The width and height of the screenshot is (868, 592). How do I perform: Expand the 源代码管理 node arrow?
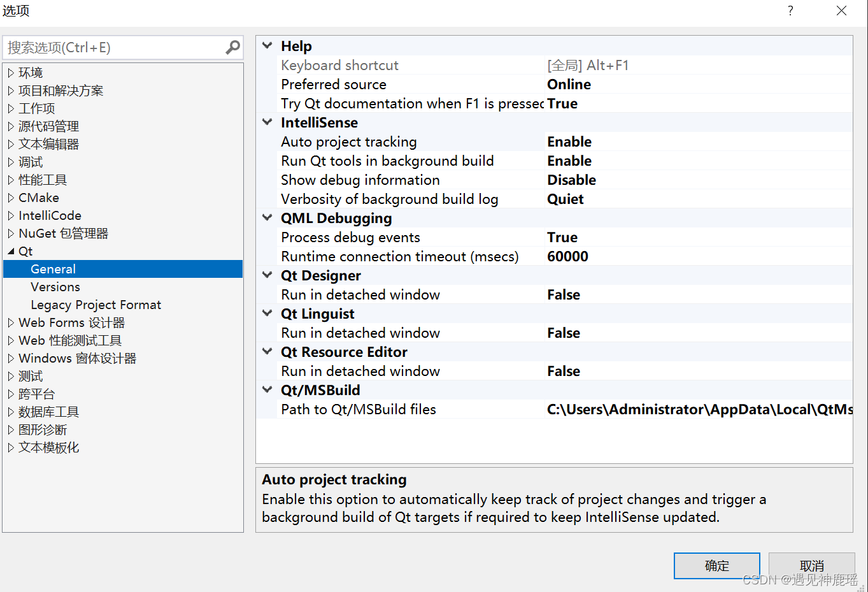(11, 126)
